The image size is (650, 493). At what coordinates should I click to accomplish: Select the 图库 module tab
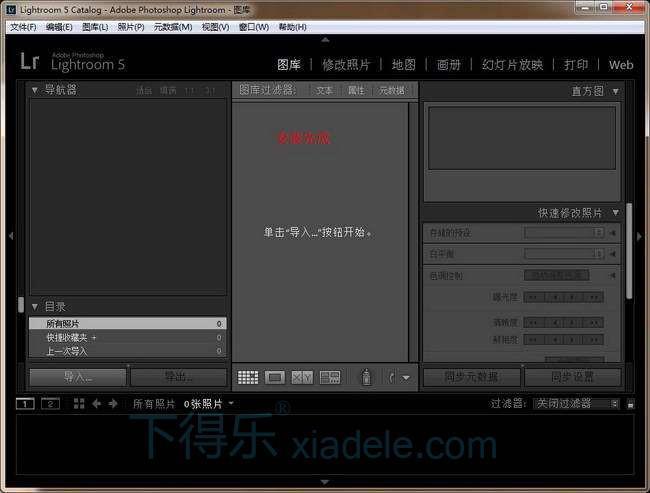coord(289,65)
